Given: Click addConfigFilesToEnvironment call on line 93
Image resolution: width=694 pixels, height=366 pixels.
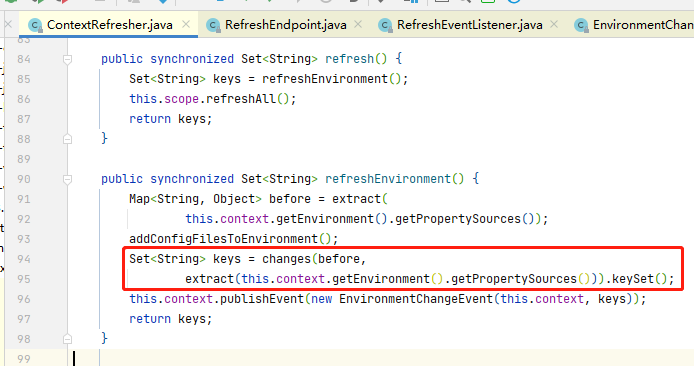Looking at the screenshot, I should coord(224,239).
